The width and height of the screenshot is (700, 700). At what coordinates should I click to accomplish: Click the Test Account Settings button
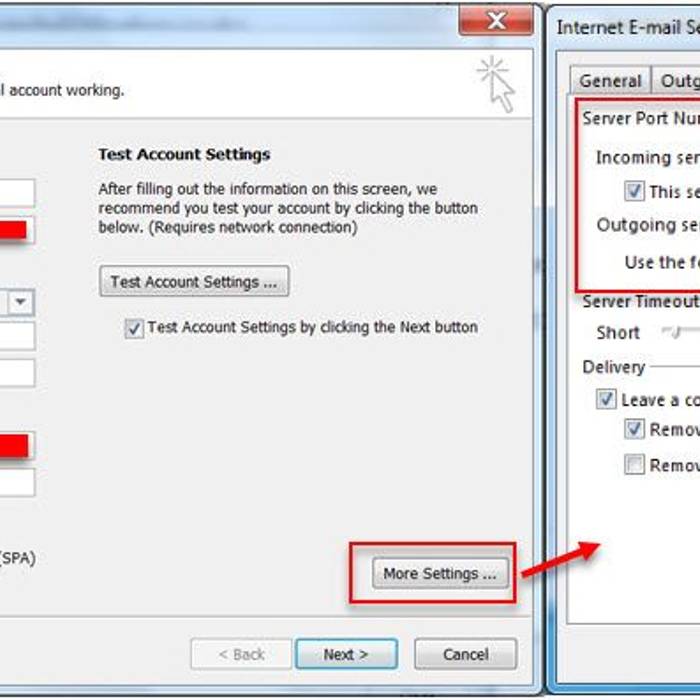tap(194, 281)
